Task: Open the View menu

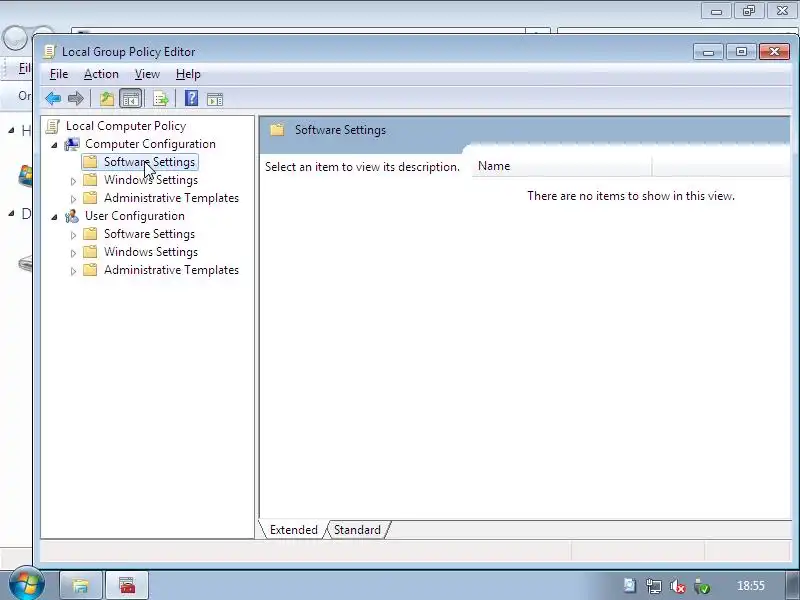Action: pyautogui.click(x=147, y=74)
